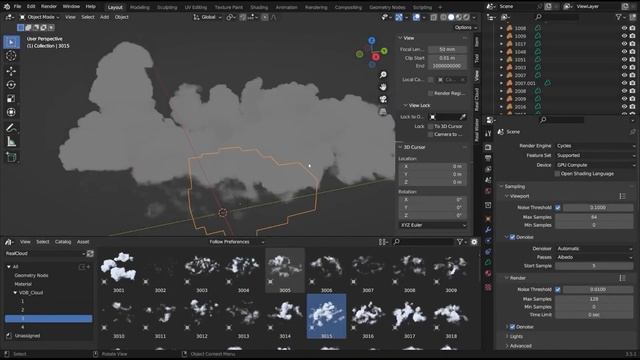This screenshot has width=640, height=360.
Task: Switch to the Shading workspace tab
Action: coord(259,7)
